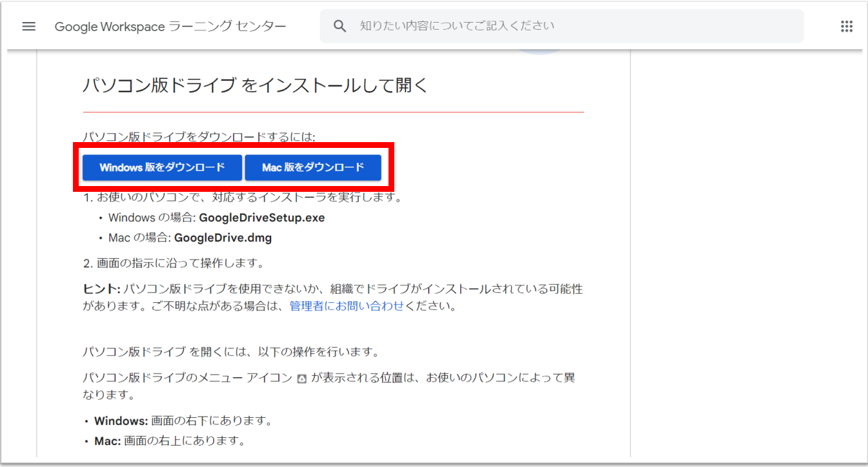Focus the search input field
This screenshot has width=868, height=467.
coord(561,26)
